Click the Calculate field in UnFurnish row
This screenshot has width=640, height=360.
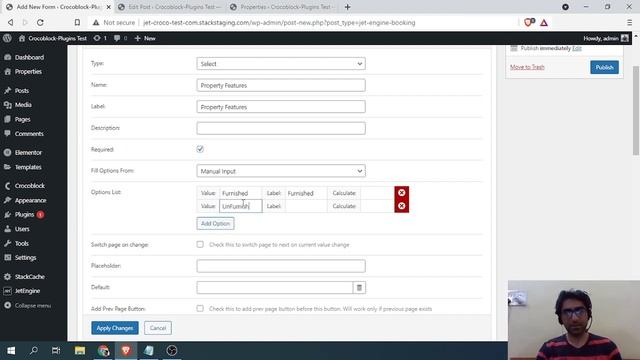click(377, 206)
